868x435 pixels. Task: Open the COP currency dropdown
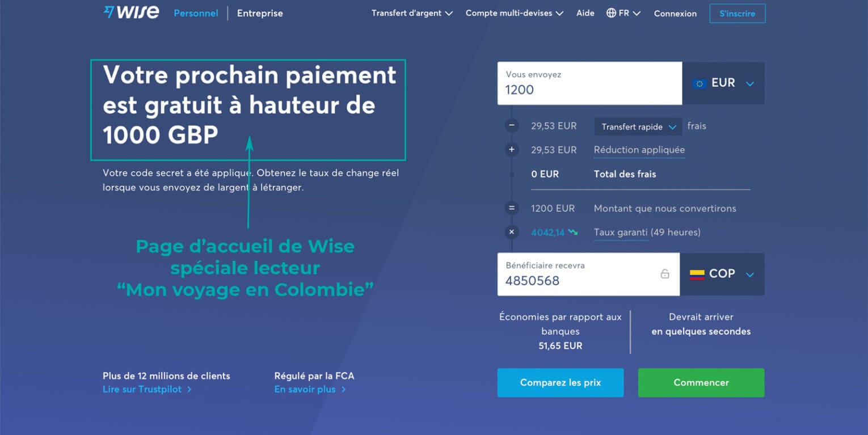coord(722,274)
